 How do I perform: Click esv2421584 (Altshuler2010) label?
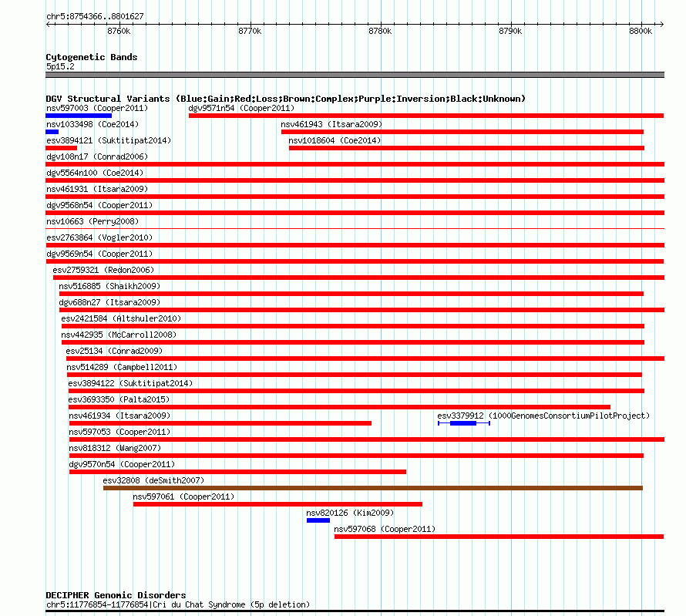click(121, 318)
